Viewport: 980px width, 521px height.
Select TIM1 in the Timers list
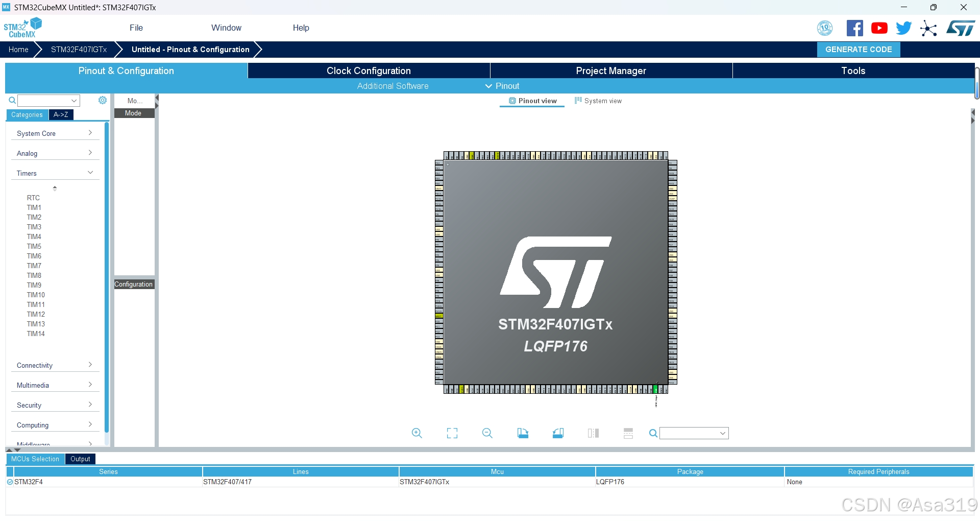point(34,207)
